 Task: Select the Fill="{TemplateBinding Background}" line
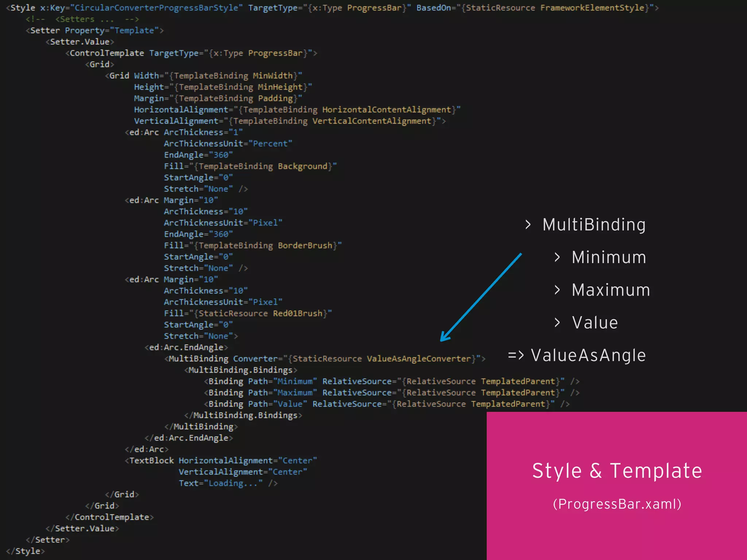[x=250, y=166]
